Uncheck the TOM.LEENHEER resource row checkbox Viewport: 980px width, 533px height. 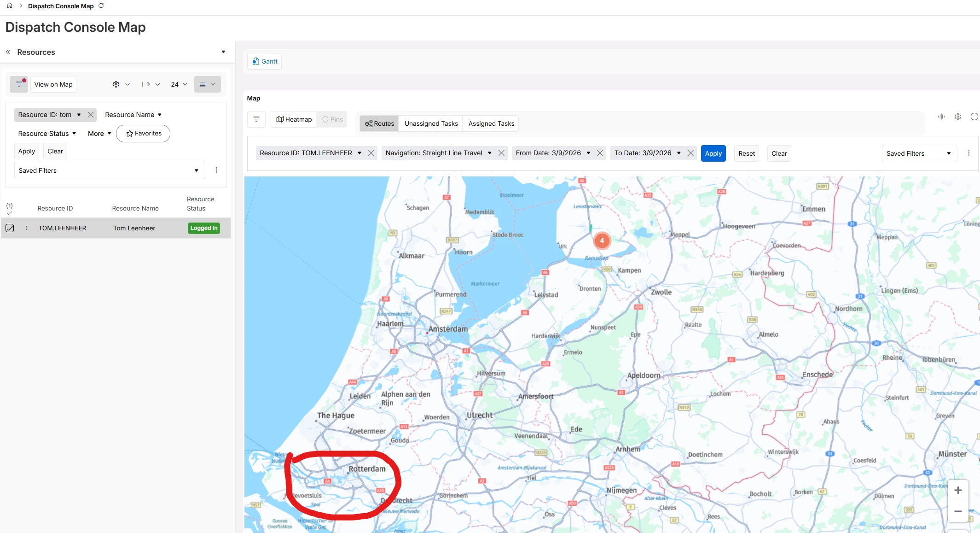click(10, 228)
